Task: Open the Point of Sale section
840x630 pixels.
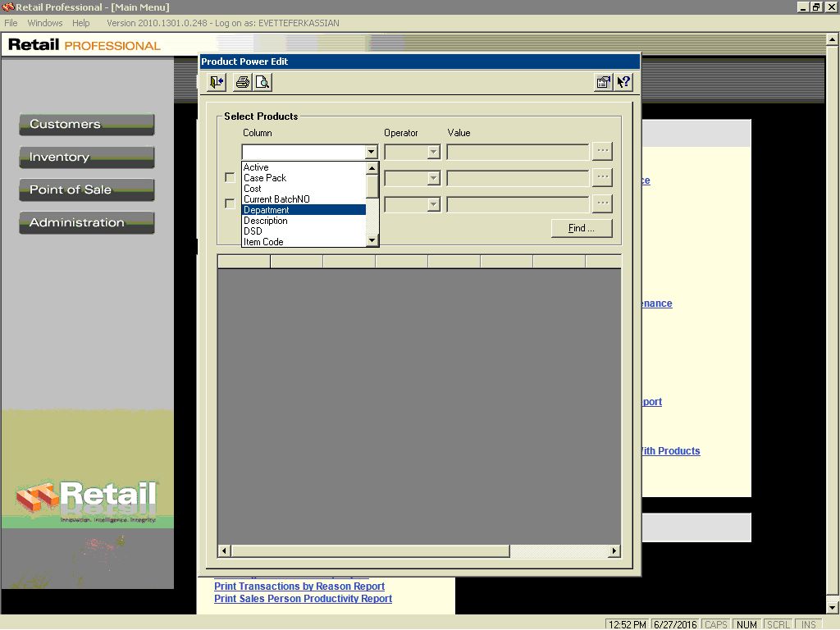Action: [x=87, y=189]
